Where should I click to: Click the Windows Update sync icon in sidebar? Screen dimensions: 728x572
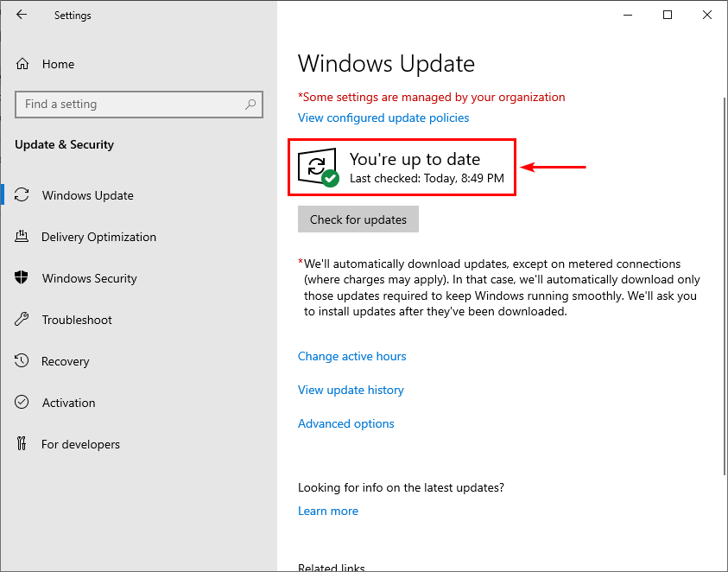(x=22, y=194)
